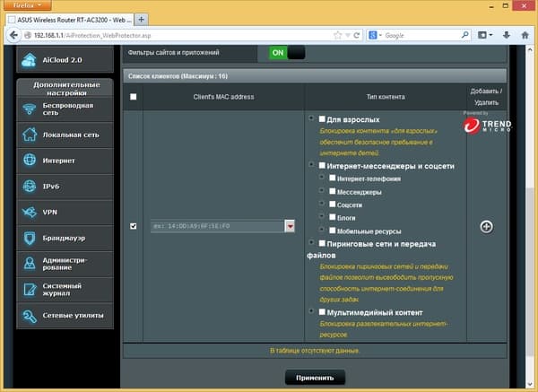538x392 pixels.
Task: Open Беспроводная сеть menu item
Action: point(65,109)
